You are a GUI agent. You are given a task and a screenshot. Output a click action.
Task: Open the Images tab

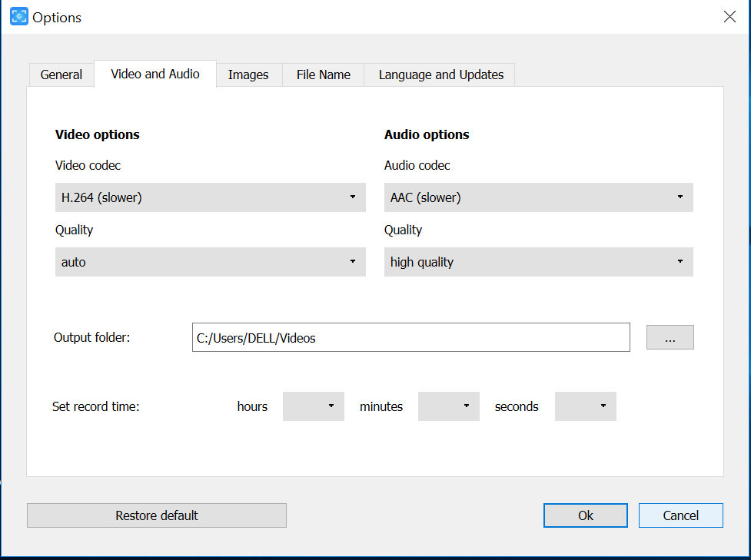pos(248,75)
